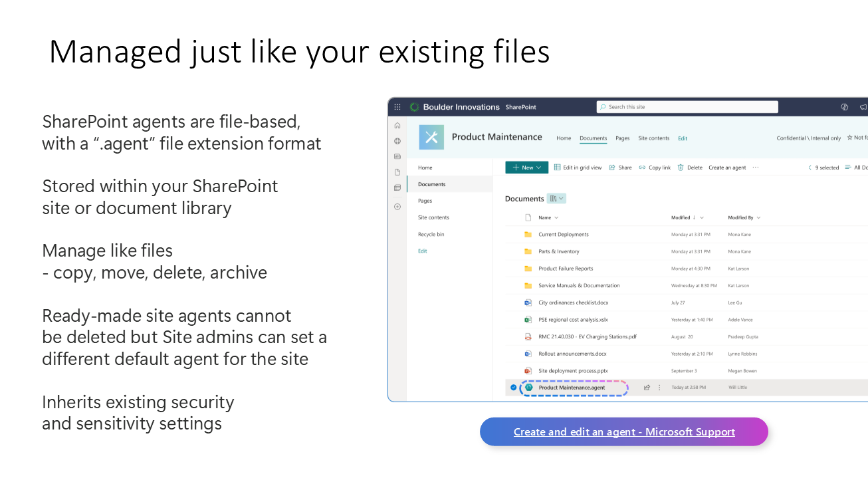Click the Share toolbar command
Image resolution: width=868 pixels, height=488 pixels.
click(621, 168)
